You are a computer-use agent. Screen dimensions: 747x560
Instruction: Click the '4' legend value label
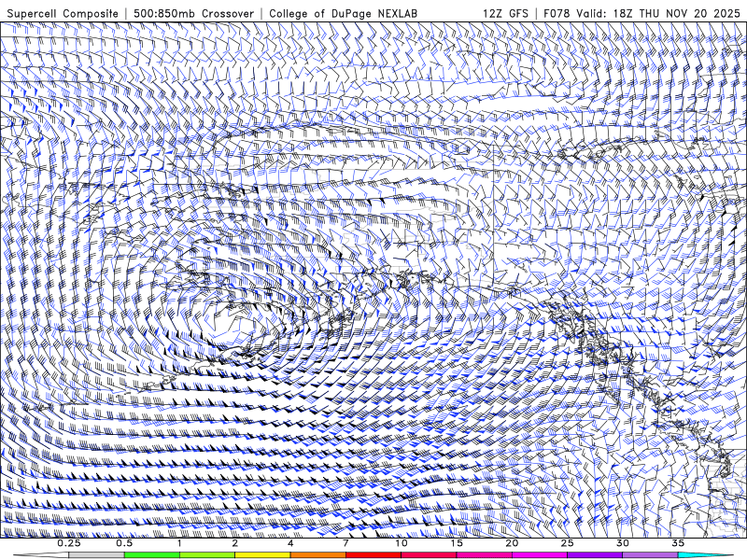click(290, 543)
